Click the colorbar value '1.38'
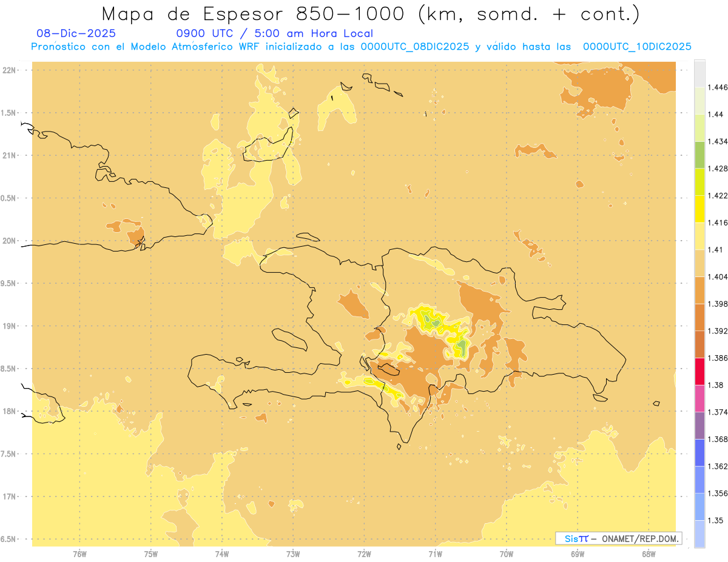Screen dimensions: 728x562 point(715,385)
